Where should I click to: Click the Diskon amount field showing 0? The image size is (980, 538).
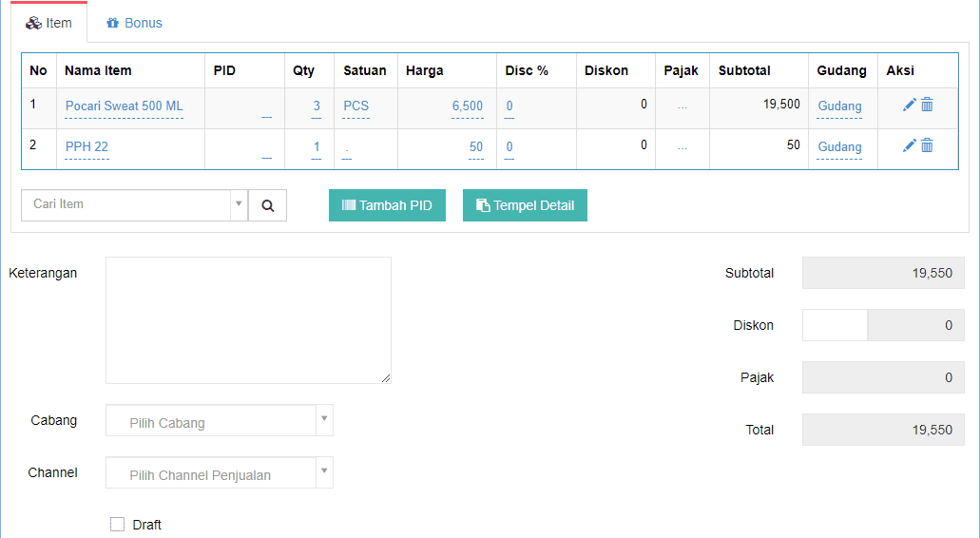pos(915,325)
